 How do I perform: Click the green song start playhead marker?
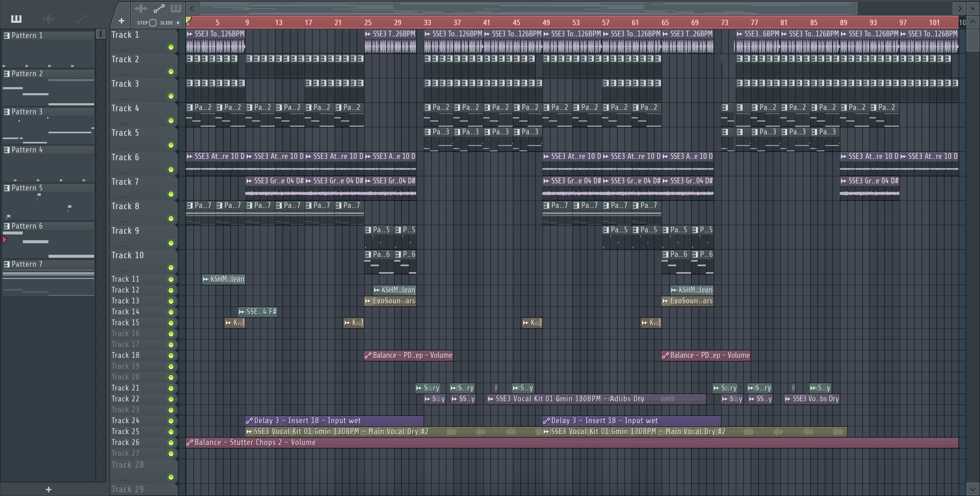[188, 20]
